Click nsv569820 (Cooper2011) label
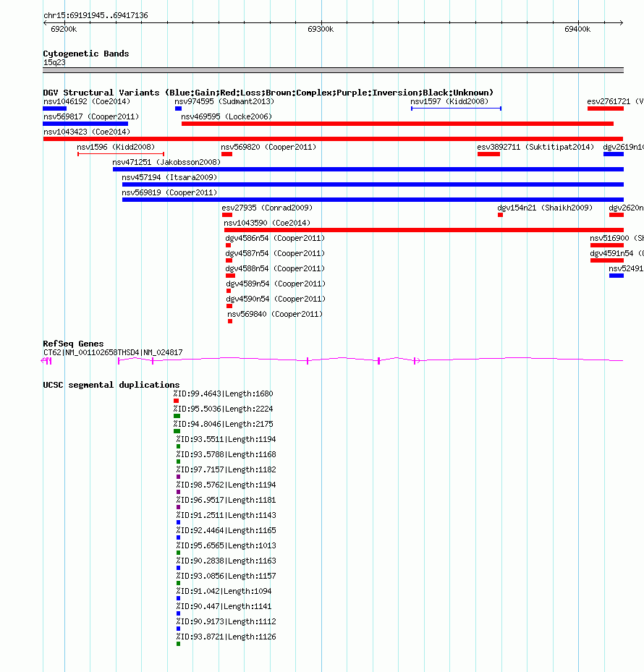The height and width of the screenshot is (672, 644). click(268, 147)
